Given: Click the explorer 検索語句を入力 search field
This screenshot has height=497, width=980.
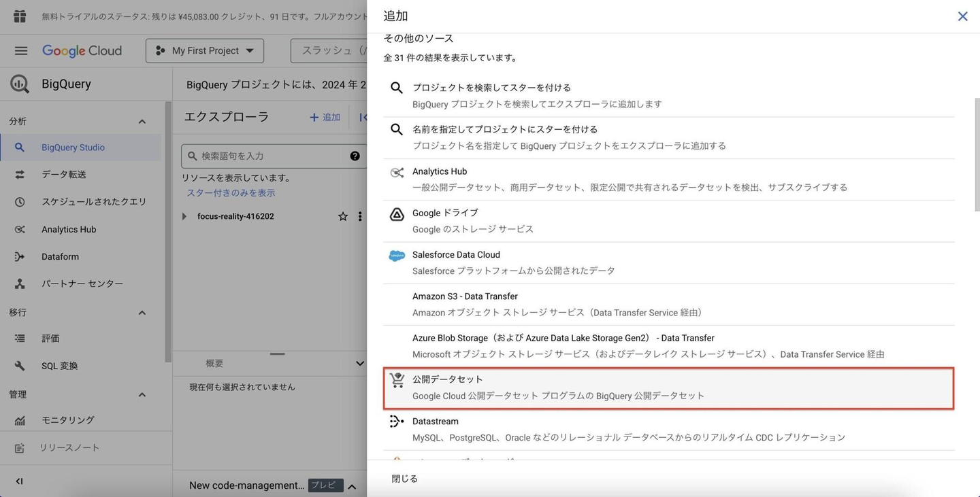Looking at the screenshot, I should [273, 156].
